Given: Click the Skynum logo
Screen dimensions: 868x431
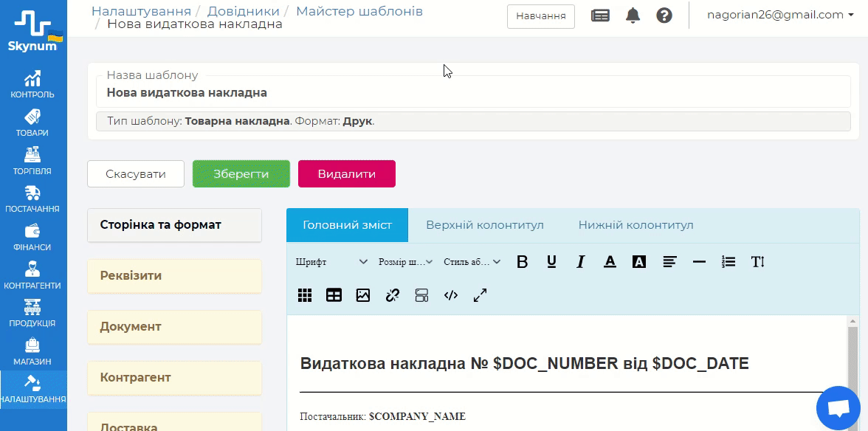Looking at the screenshot, I should tap(32, 30).
